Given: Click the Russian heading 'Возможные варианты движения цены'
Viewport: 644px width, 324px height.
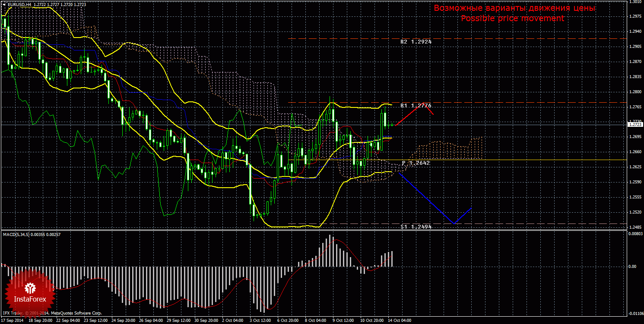Looking at the screenshot, I should pyautogui.click(x=514, y=8).
